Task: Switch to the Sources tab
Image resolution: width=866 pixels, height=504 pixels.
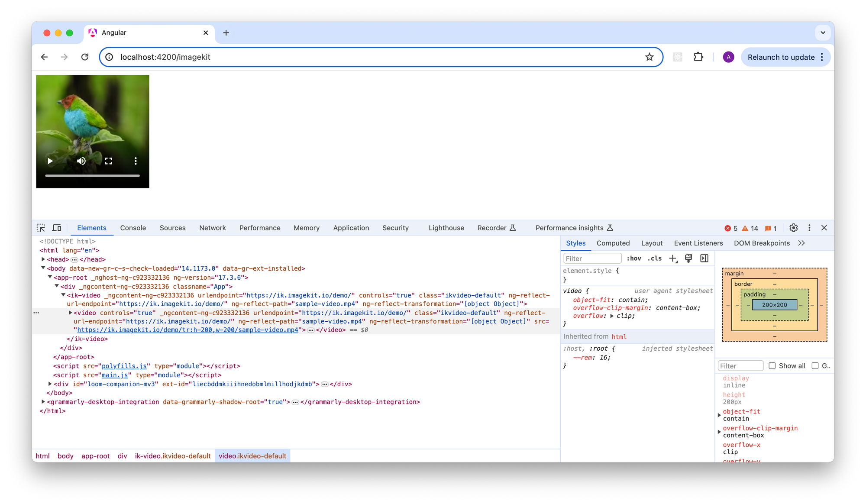Action: (x=172, y=228)
